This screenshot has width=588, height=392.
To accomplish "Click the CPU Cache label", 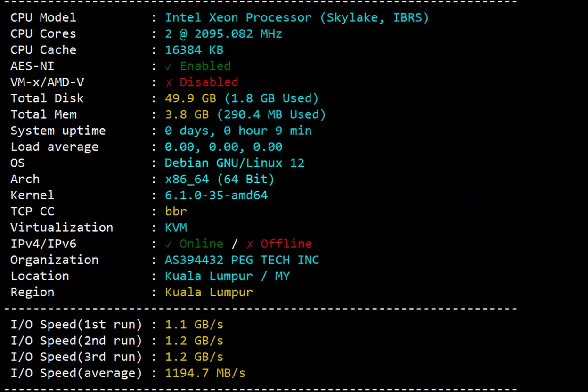I will pos(43,50).
